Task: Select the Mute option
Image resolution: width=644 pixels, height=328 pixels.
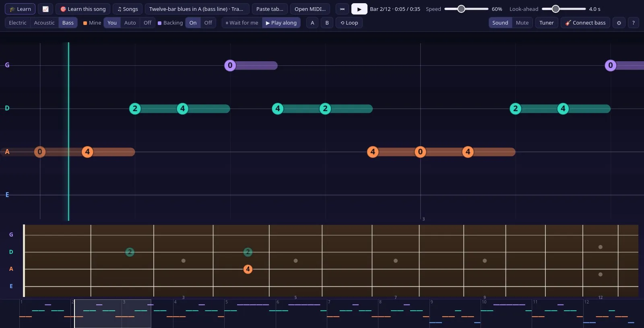Action: [x=522, y=23]
